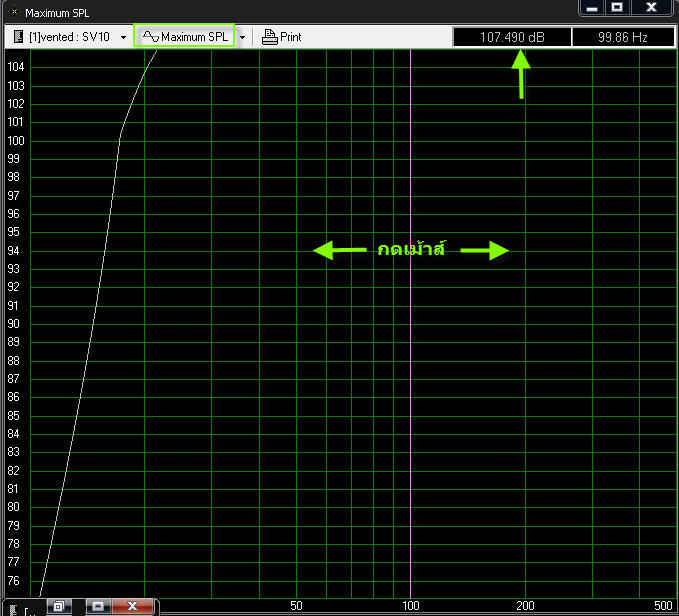The width and height of the screenshot is (679, 616).
Task: Click the Print button
Action: pos(281,37)
